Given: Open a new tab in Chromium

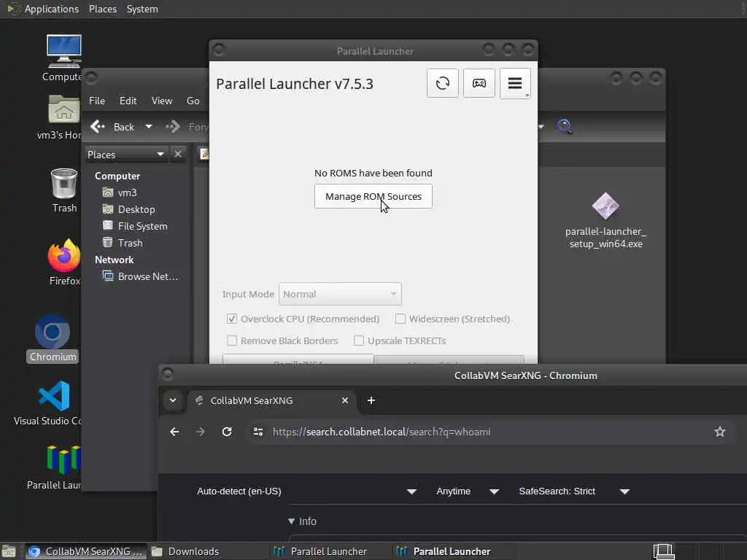Looking at the screenshot, I should coord(371,400).
